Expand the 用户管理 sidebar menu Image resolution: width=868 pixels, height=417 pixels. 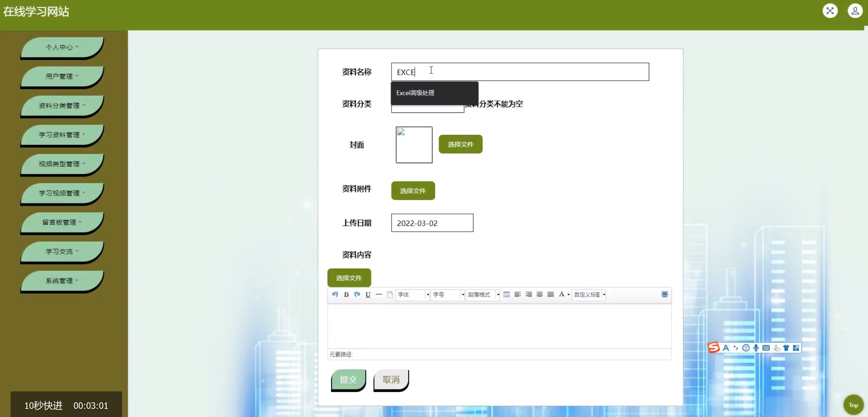62,76
